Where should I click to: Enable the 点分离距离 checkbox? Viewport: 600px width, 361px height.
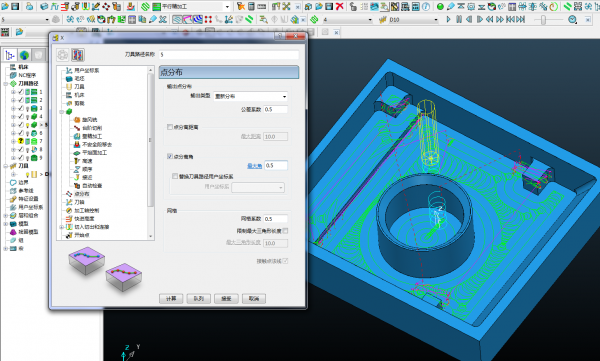(170, 127)
